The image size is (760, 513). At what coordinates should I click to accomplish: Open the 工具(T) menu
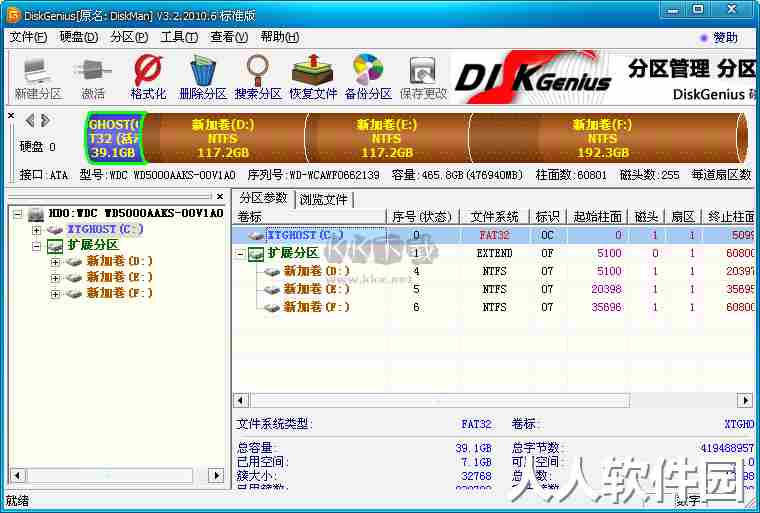pyautogui.click(x=179, y=37)
